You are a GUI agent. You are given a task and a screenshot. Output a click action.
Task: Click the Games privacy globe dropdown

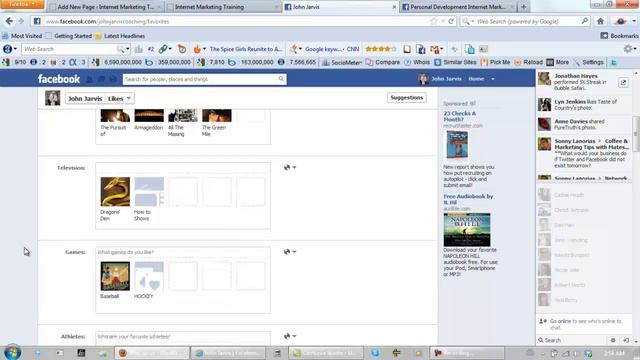pyautogui.click(x=290, y=252)
